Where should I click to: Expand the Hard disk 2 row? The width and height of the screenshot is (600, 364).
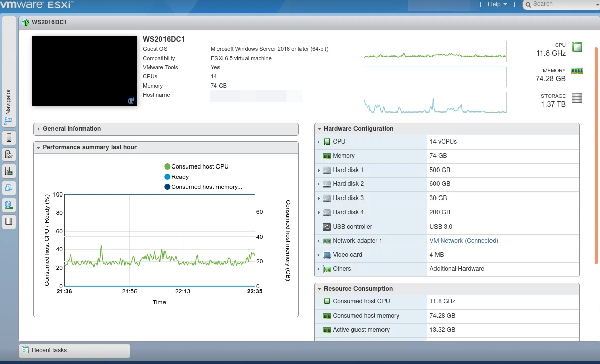pos(319,184)
